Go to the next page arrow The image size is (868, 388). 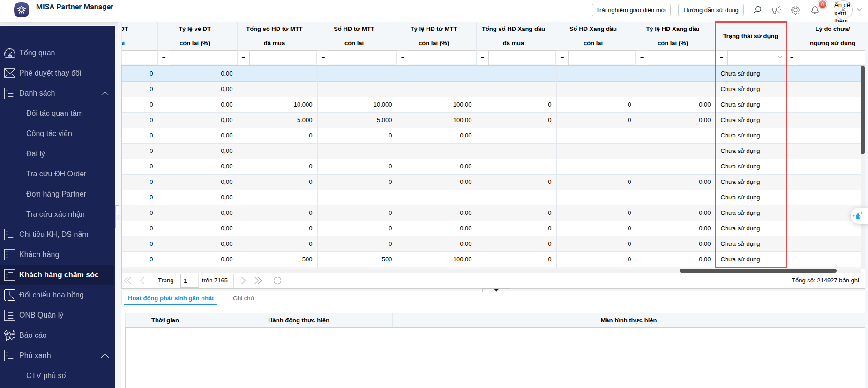(243, 281)
